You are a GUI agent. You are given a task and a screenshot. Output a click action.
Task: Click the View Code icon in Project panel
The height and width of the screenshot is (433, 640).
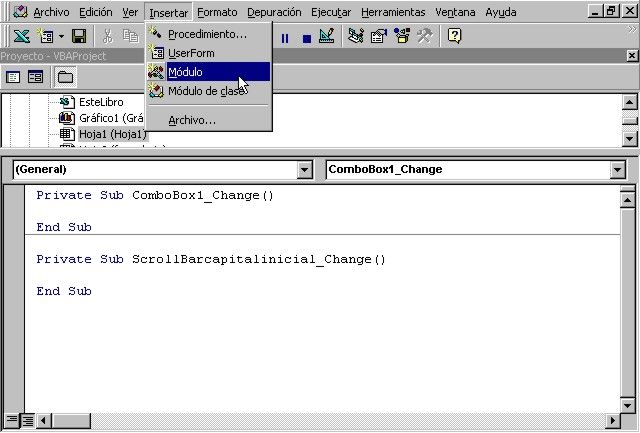pos(13,77)
